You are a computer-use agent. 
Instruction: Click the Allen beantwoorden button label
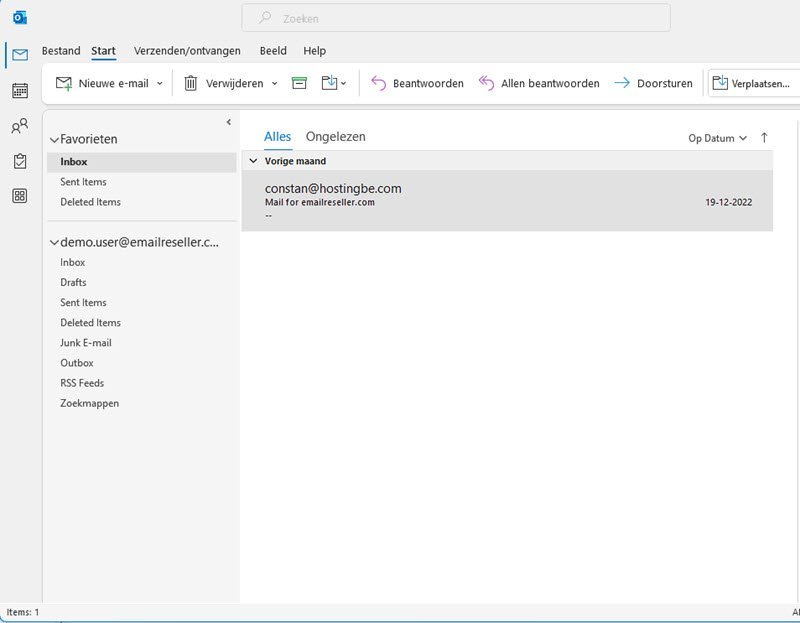(x=550, y=84)
